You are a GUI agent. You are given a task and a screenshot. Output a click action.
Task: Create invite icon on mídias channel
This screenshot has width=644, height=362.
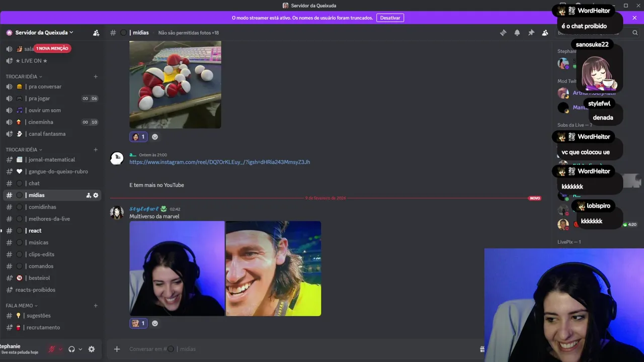[x=89, y=195]
